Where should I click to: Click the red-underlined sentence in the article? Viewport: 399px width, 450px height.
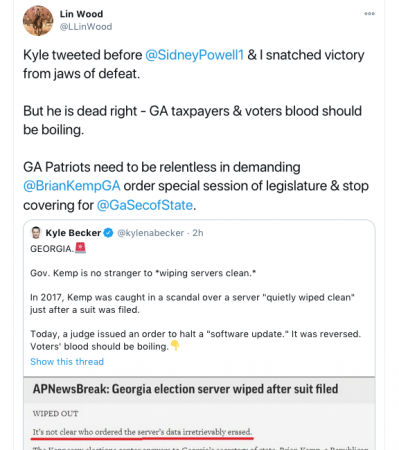pos(142,432)
